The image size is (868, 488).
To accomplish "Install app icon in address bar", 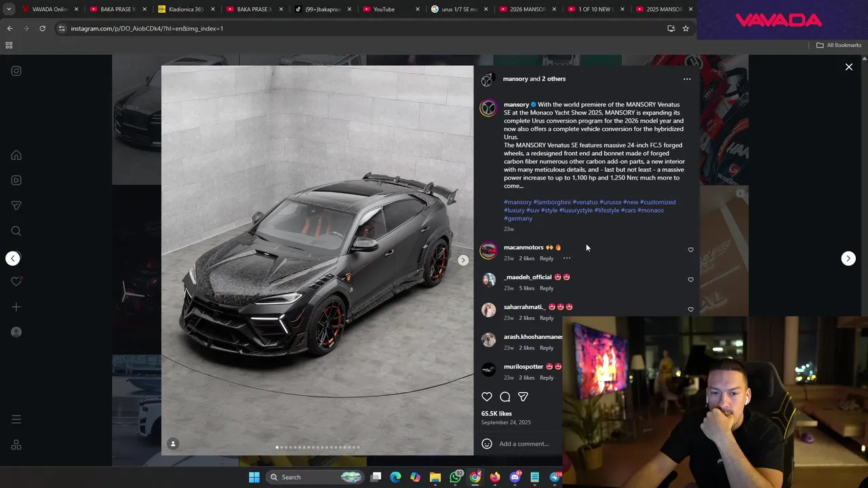I will coord(671,28).
